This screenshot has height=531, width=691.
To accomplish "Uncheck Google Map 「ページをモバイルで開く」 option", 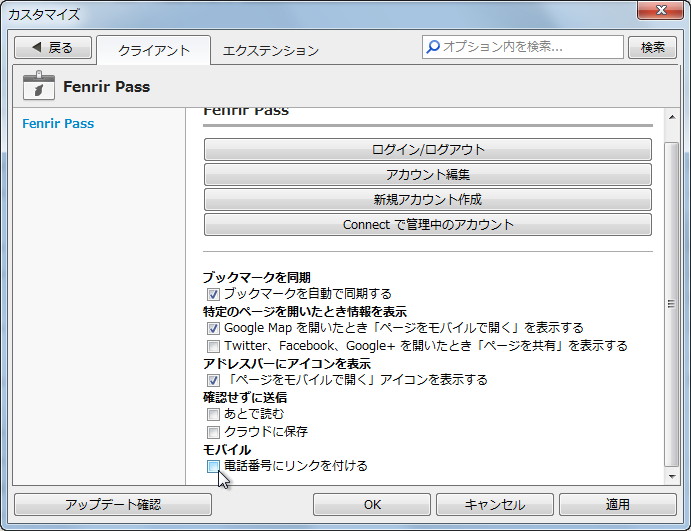I will [x=213, y=328].
